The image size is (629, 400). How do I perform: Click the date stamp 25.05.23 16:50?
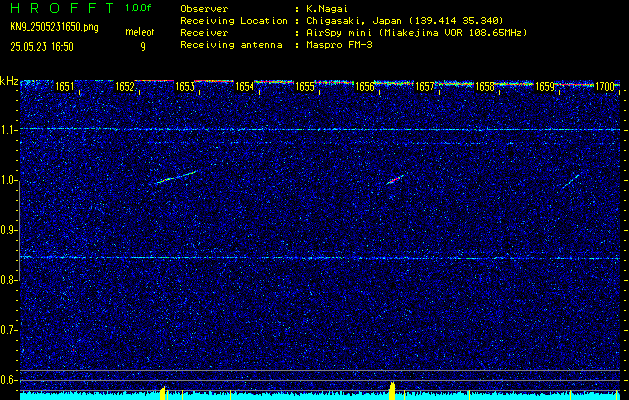[x=42, y=47]
